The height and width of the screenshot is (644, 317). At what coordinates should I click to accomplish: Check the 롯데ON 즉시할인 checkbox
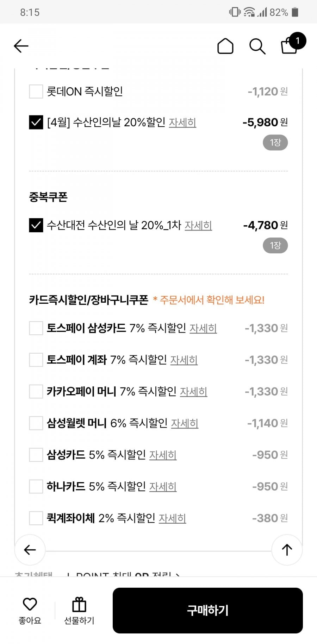[x=36, y=91]
